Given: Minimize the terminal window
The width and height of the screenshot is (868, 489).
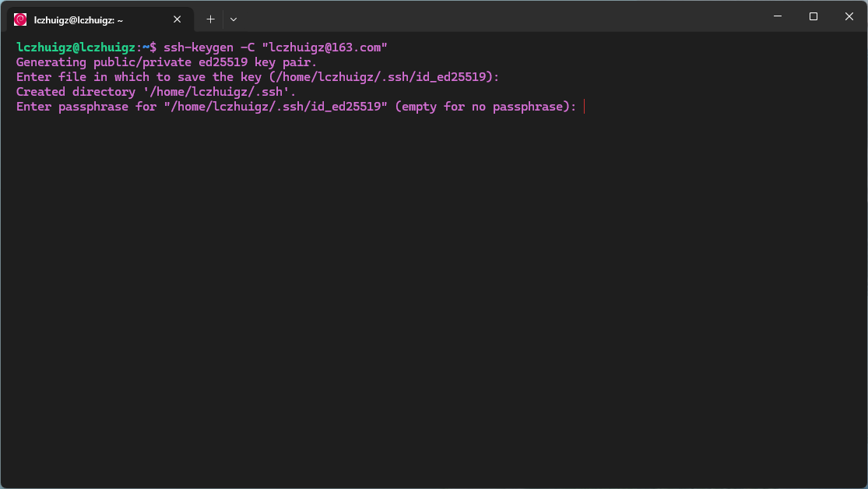Looking at the screenshot, I should (777, 16).
